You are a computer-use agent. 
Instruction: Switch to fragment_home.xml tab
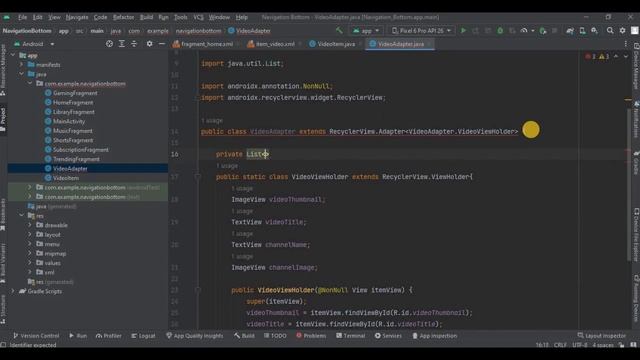point(203,44)
